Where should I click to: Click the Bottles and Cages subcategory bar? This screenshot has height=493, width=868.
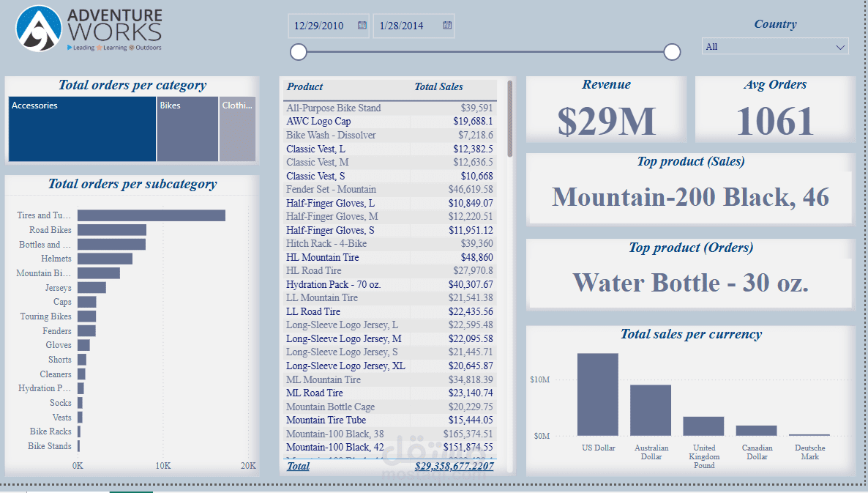(x=111, y=244)
